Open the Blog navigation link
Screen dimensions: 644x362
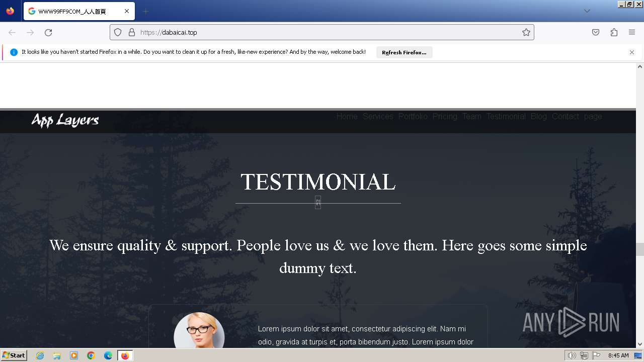pos(538,116)
